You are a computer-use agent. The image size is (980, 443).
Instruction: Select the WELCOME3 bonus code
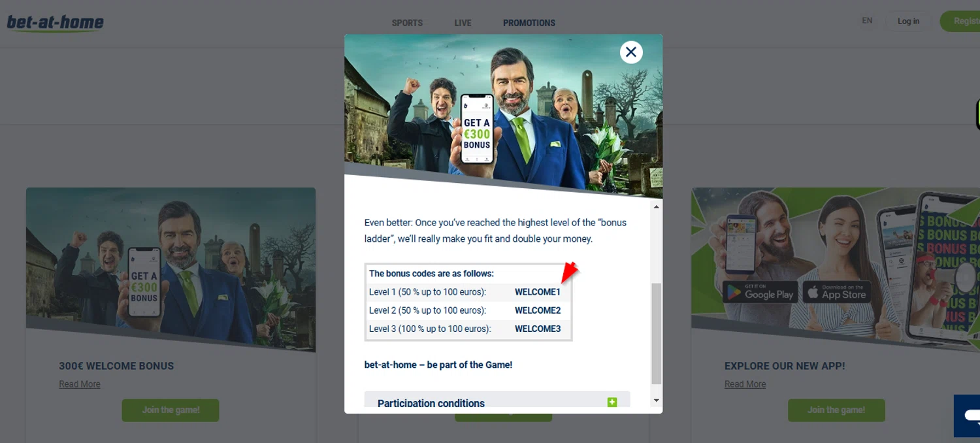point(538,329)
